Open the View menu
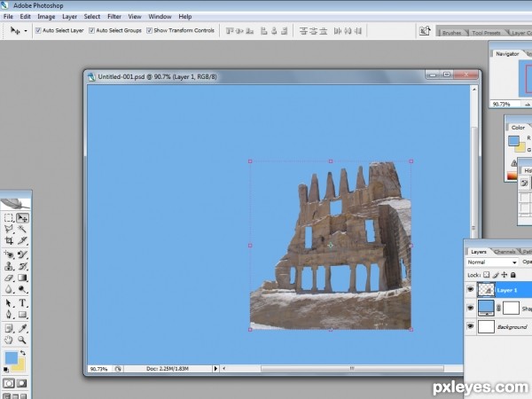 (135, 16)
